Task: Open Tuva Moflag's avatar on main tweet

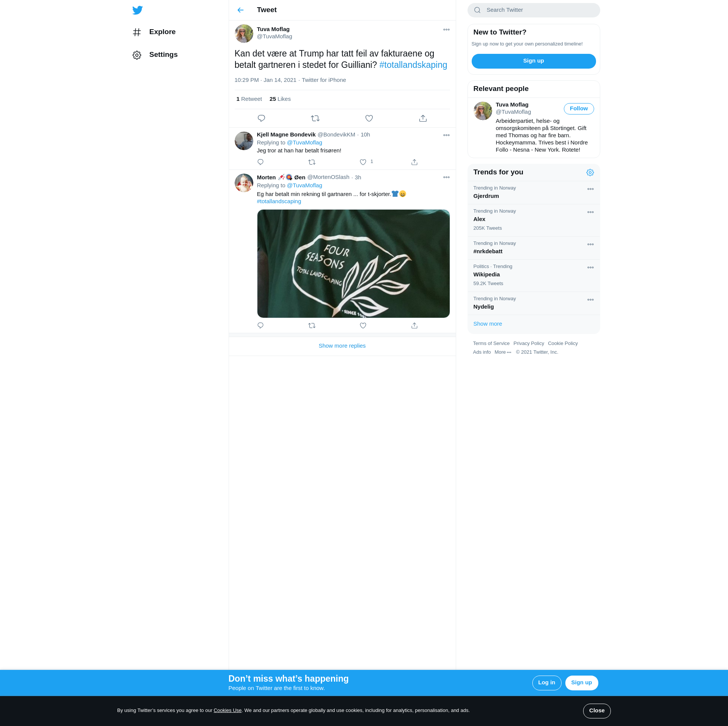Action: click(244, 34)
